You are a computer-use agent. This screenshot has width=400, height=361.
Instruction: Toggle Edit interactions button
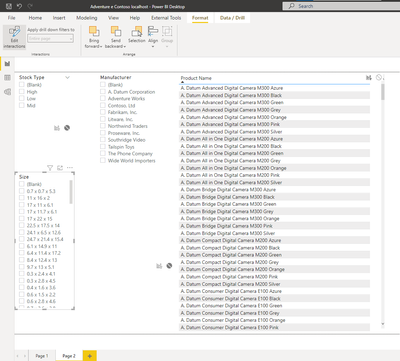14,37
